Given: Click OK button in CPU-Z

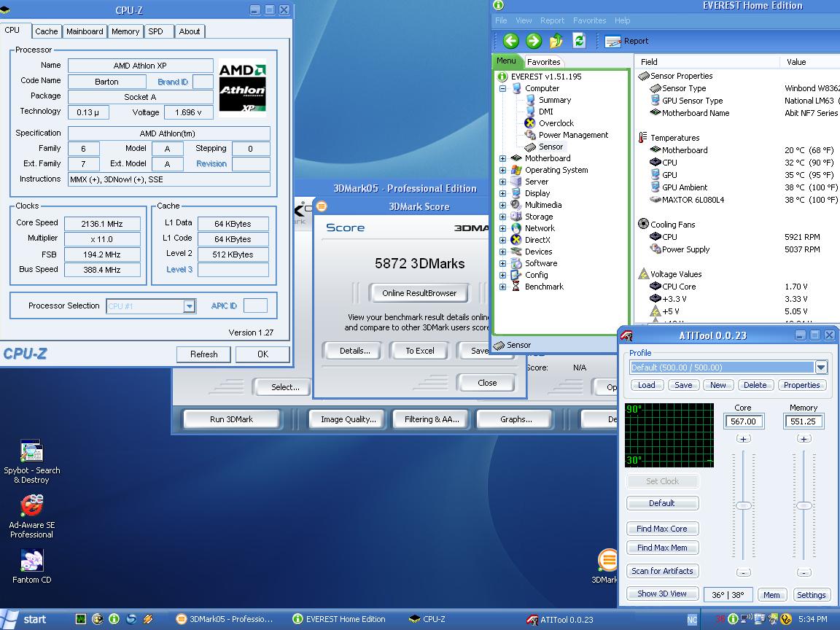Looking at the screenshot, I should coord(262,354).
